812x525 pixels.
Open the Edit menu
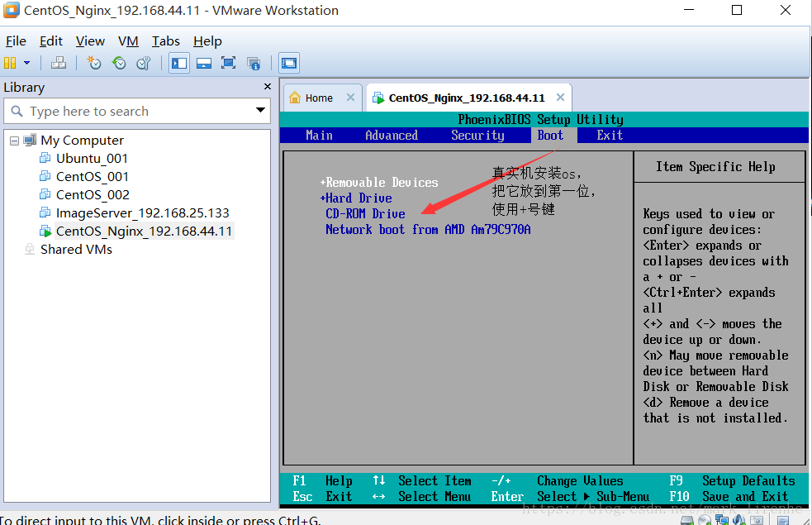[x=50, y=41]
